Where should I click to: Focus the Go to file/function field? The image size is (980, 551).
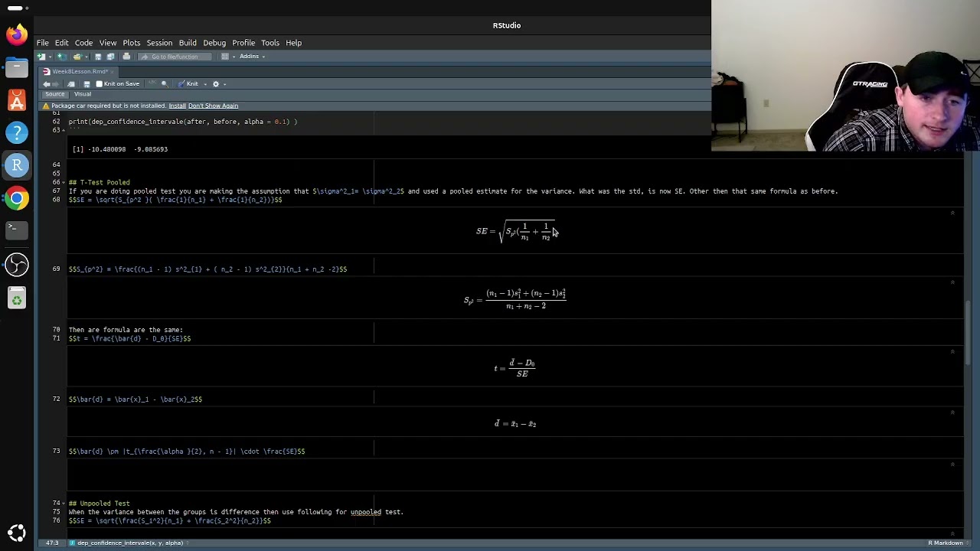(x=175, y=57)
